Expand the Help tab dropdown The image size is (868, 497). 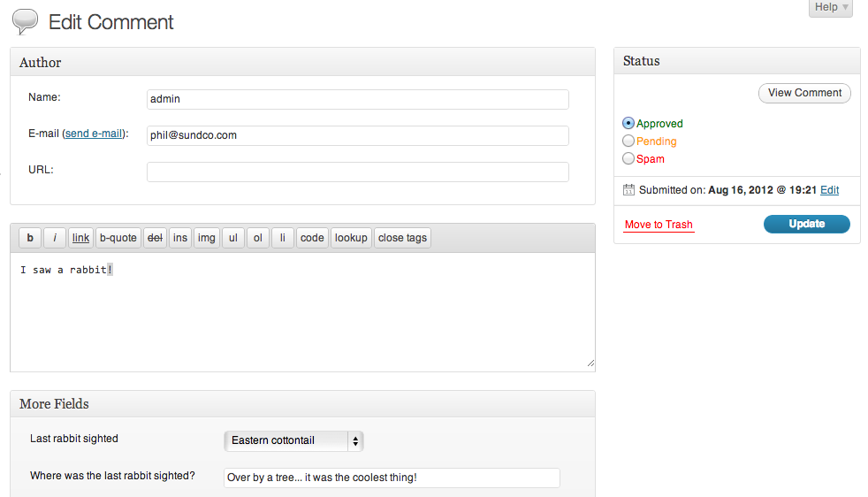(x=831, y=8)
